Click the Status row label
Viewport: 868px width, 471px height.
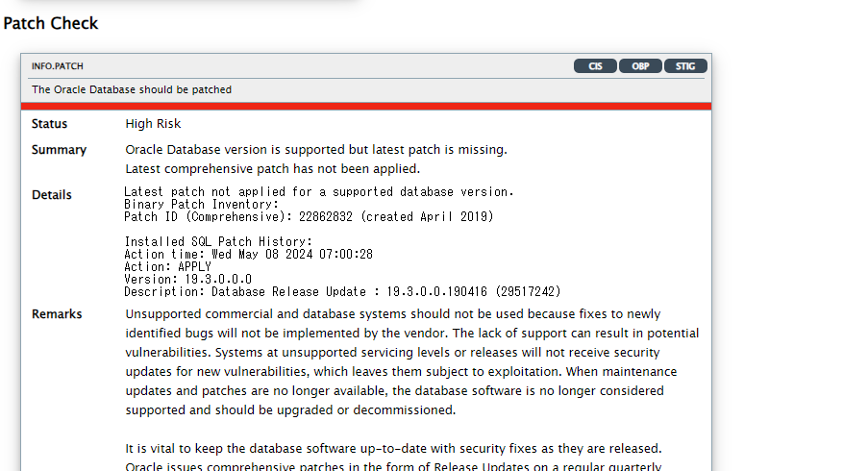coord(50,124)
